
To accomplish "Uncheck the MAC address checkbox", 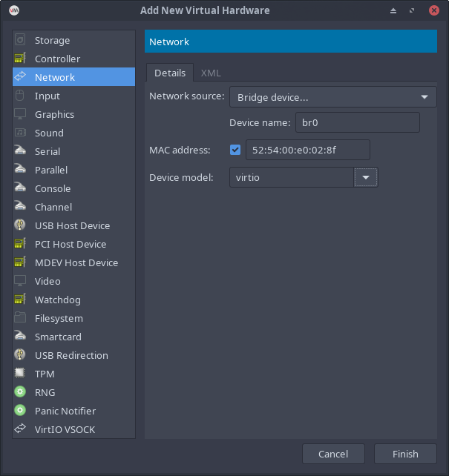I will coord(235,150).
